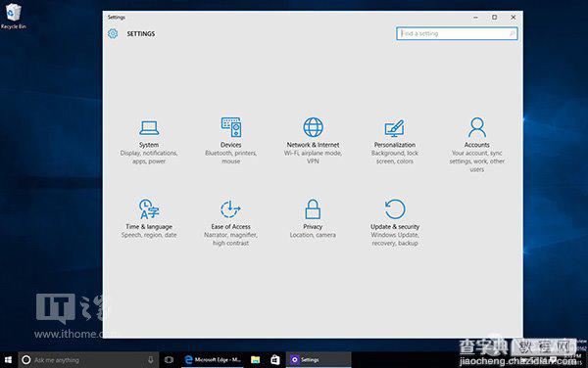Click the Settings taskbar button

318,360
